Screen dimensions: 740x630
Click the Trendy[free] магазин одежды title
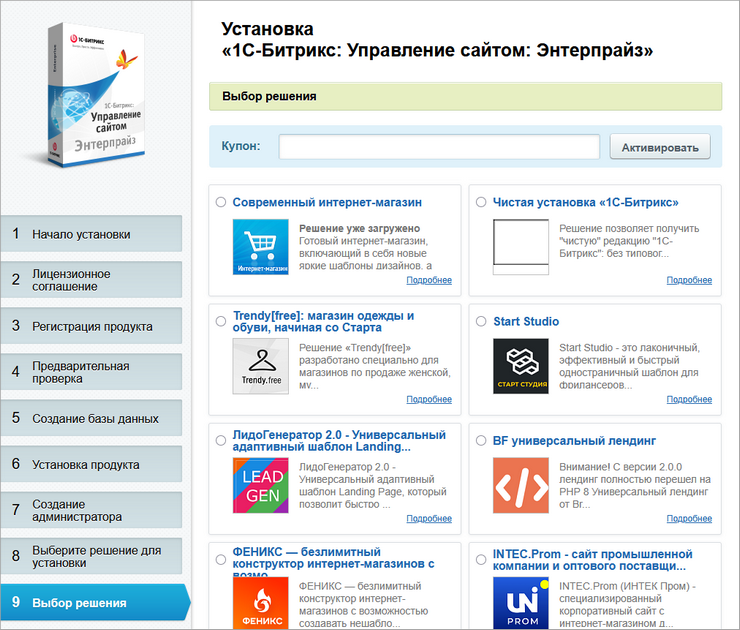[323, 321]
